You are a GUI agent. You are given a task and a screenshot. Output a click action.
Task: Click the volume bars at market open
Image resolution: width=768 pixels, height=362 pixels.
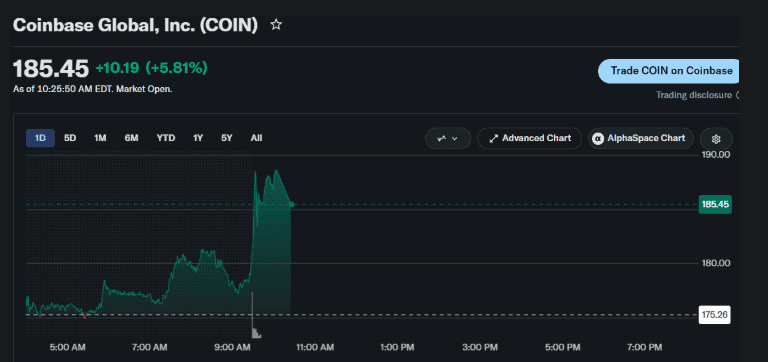(256, 333)
